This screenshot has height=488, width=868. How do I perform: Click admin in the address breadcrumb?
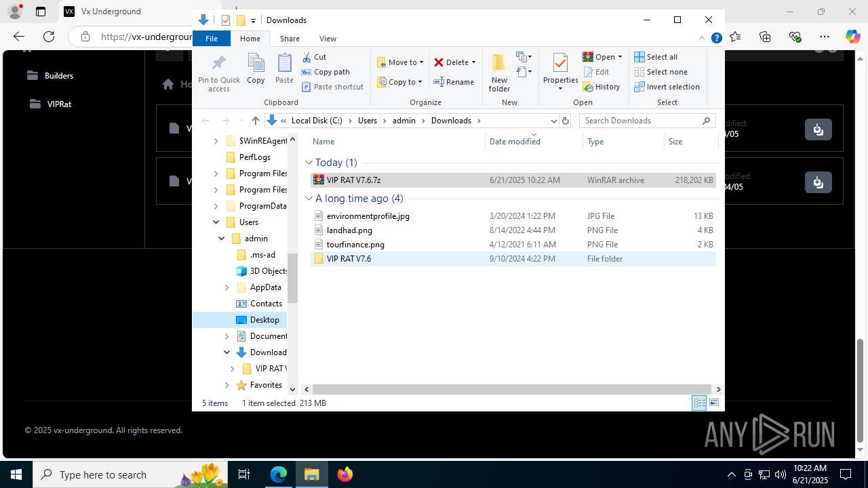404,121
